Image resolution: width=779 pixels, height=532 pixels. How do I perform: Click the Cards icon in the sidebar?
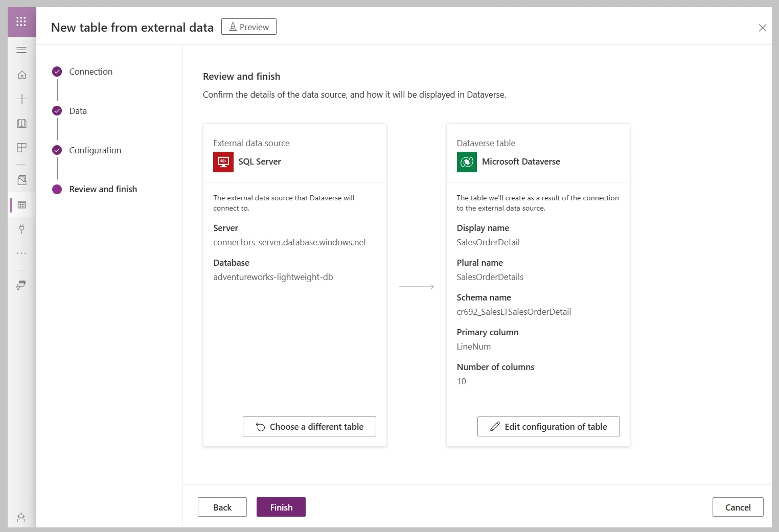click(x=21, y=180)
